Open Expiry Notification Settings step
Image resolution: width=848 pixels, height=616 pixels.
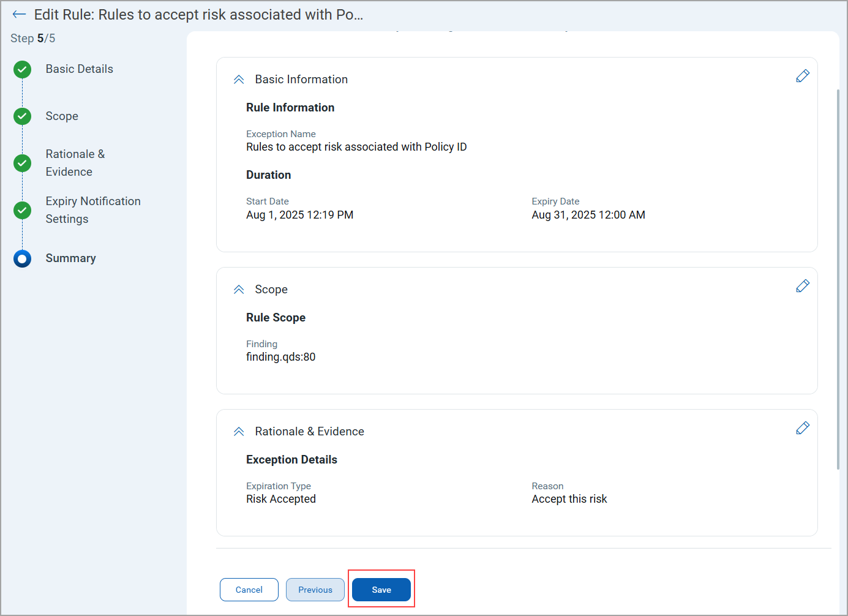[x=92, y=210]
